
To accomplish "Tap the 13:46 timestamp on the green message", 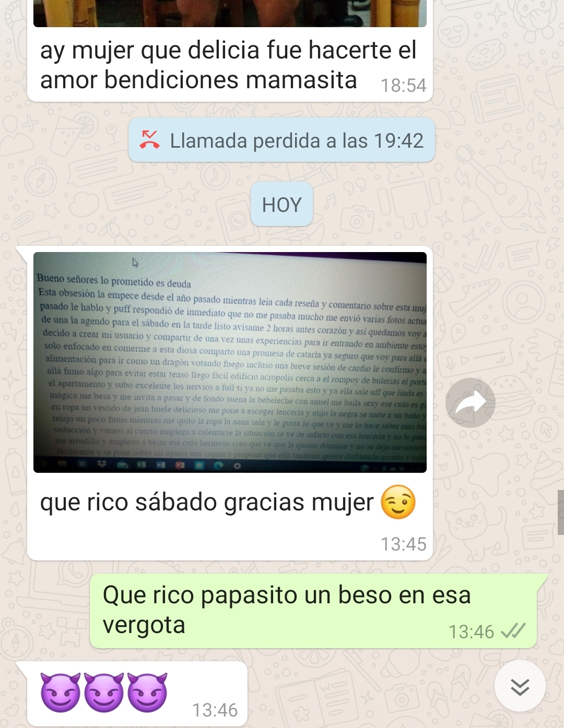I will click(471, 632).
